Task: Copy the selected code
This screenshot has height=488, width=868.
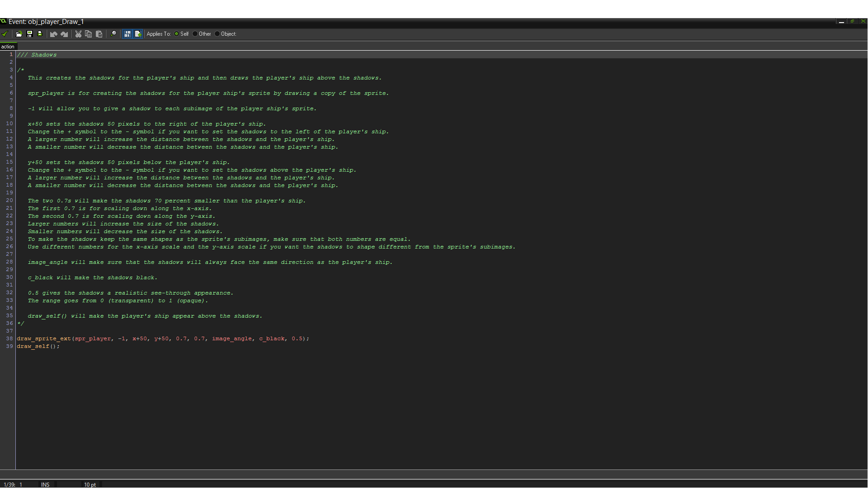Action: [89, 34]
